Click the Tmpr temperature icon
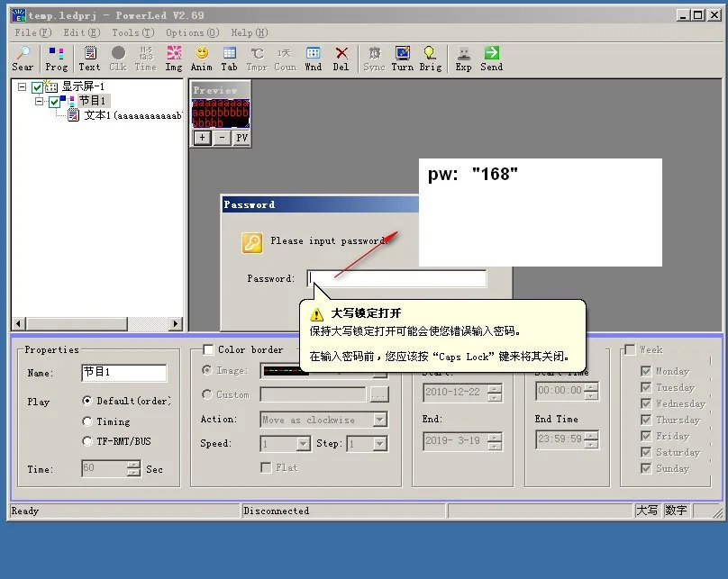 [x=257, y=59]
